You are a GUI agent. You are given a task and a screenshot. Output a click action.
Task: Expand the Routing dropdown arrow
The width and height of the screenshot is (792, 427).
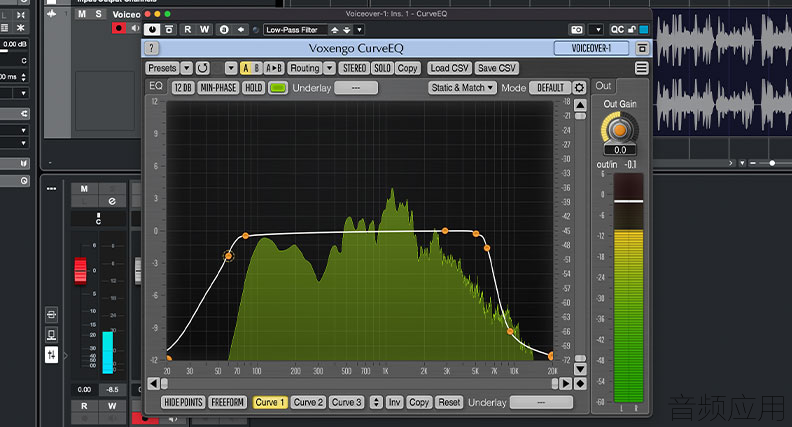click(x=329, y=68)
